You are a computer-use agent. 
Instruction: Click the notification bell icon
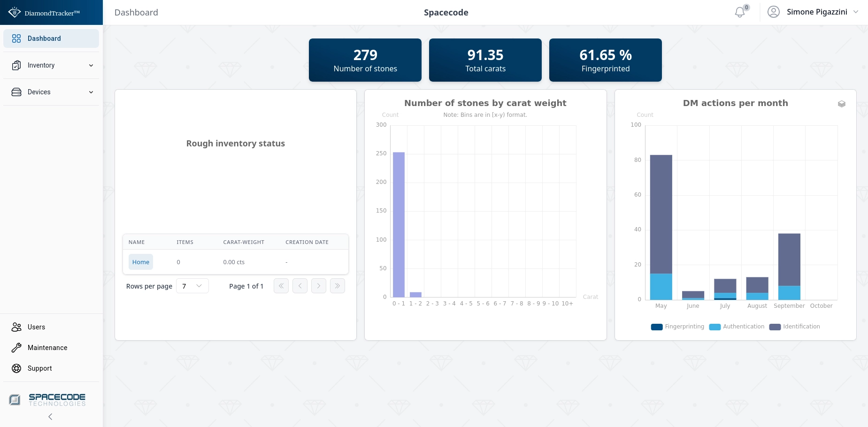point(740,12)
